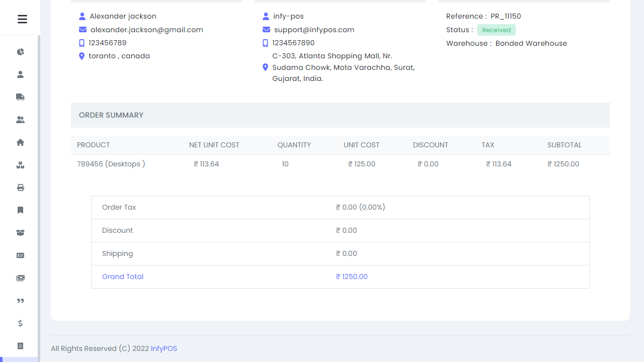Select the Units icon in the sidebar
This screenshot has width=644, height=362.
[20, 165]
